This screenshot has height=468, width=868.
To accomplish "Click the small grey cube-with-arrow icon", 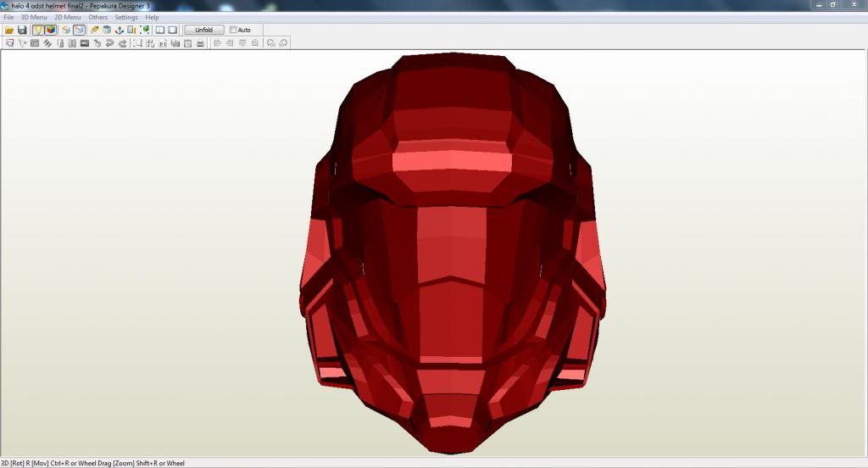I will [x=97, y=43].
